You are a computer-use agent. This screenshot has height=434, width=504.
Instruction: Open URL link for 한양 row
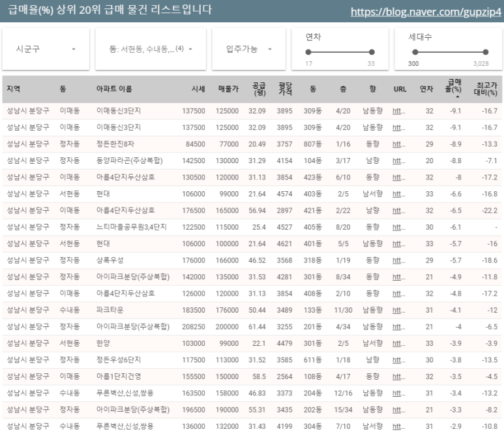click(398, 343)
